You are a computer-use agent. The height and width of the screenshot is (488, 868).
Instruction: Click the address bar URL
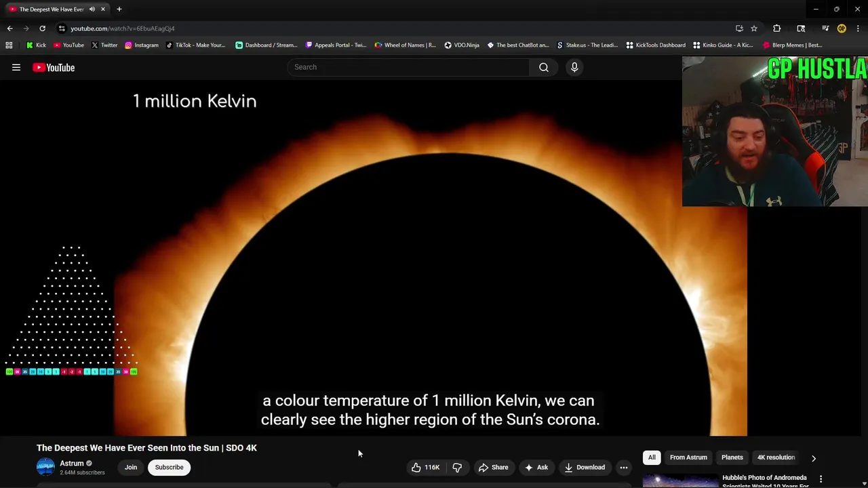tap(123, 28)
